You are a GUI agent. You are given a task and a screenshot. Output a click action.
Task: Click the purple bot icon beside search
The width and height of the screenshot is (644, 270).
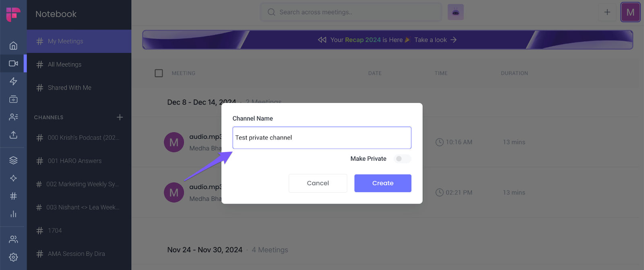tap(456, 12)
